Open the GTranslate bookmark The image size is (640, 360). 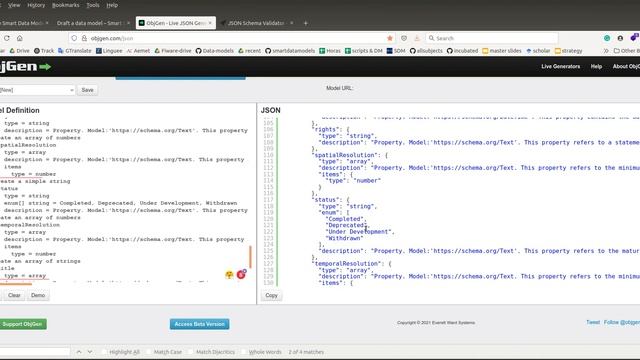pyautogui.click(x=75, y=51)
